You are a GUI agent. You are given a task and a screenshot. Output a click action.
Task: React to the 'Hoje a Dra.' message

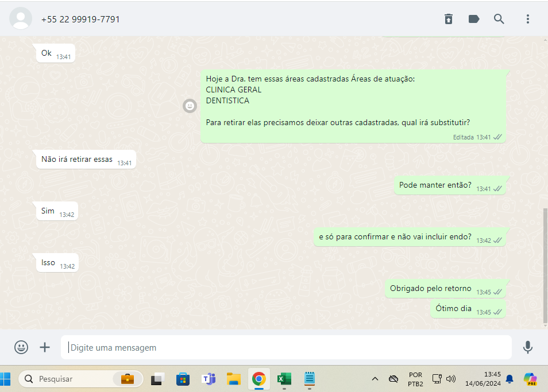[190, 106]
